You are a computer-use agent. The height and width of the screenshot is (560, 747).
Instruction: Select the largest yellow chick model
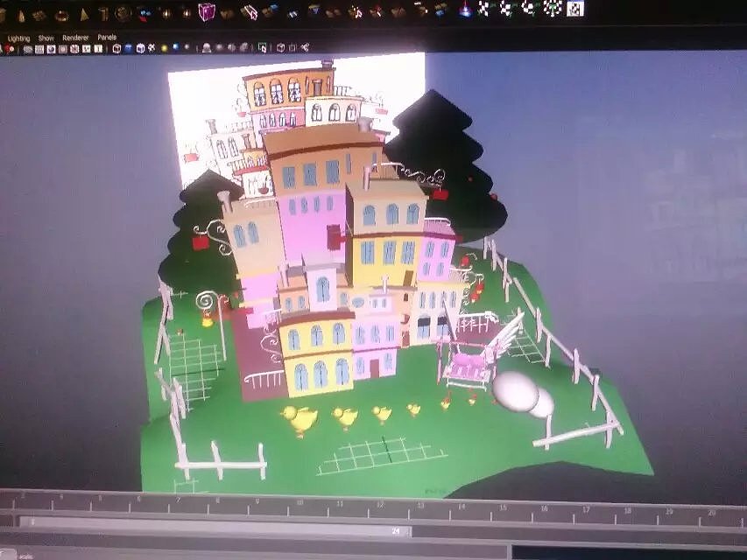click(300, 419)
